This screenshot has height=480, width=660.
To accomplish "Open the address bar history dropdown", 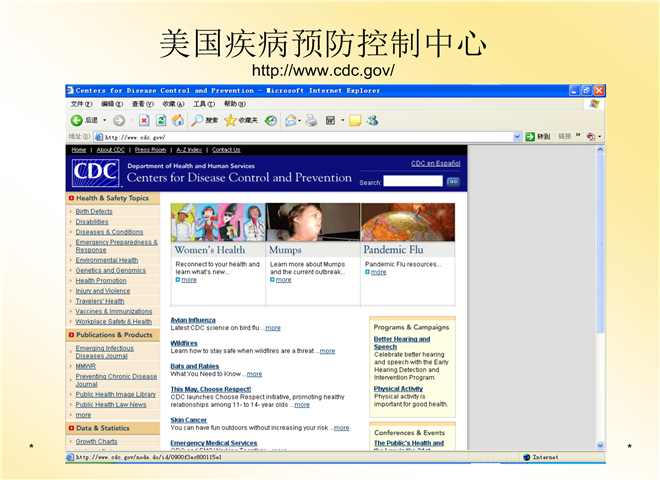I will click(517, 137).
